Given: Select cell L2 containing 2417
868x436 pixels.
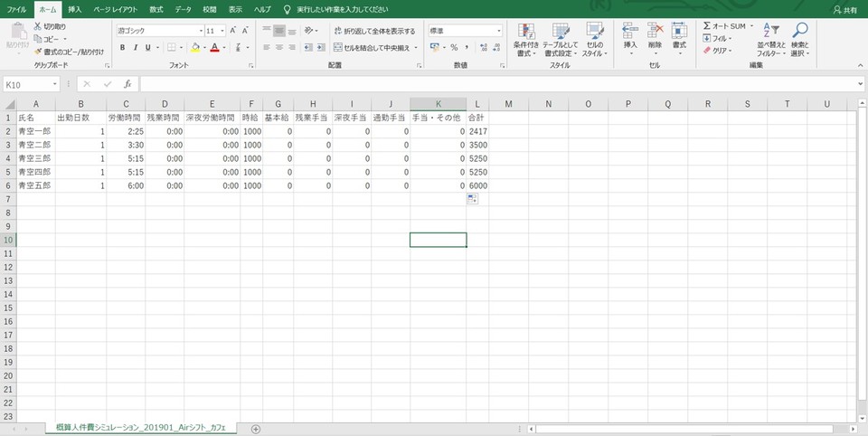Looking at the screenshot, I should [477, 131].
